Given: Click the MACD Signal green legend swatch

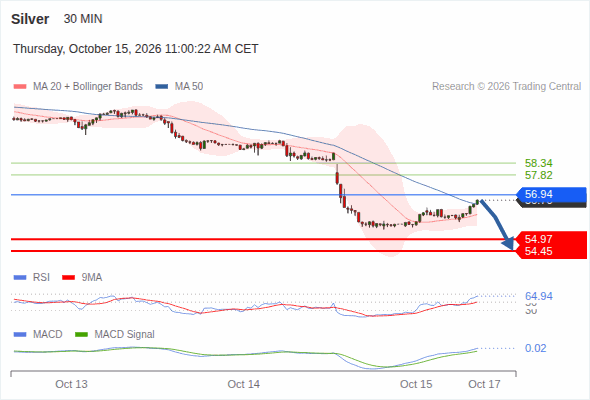Looking at the screenshot, I should point(81,335).
